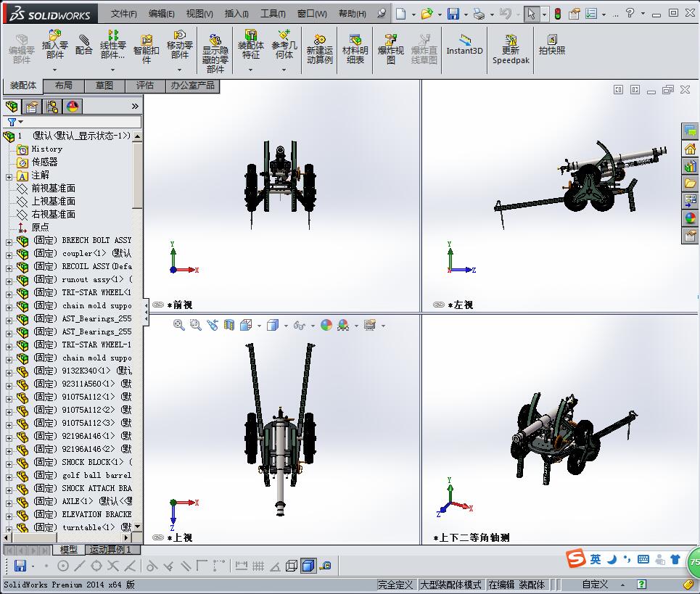The height and width of the screenshot is (594, 700).
Task: Switch to the 草图 tab
Action: pyautogui.click(x=104, y=86)
